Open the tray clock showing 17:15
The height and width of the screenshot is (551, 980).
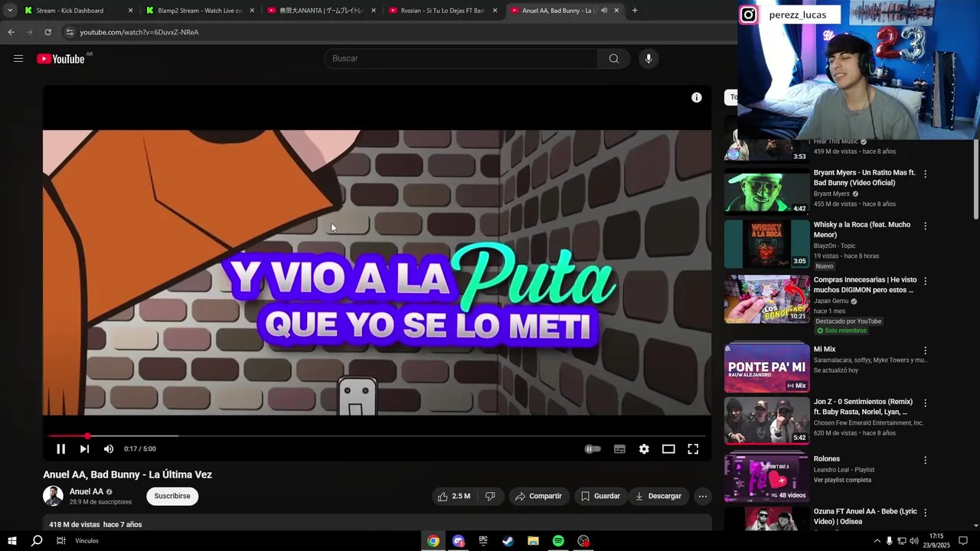coord(936,541)
